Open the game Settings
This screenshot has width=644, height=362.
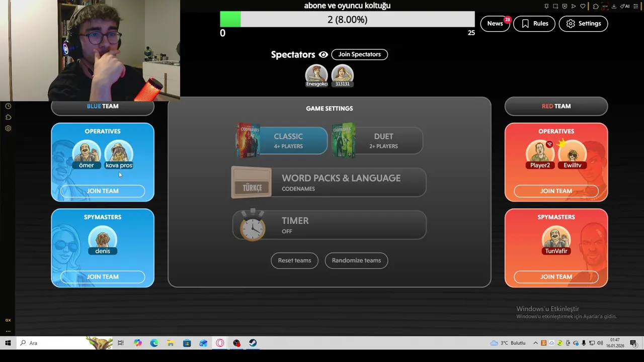point(583,24)
